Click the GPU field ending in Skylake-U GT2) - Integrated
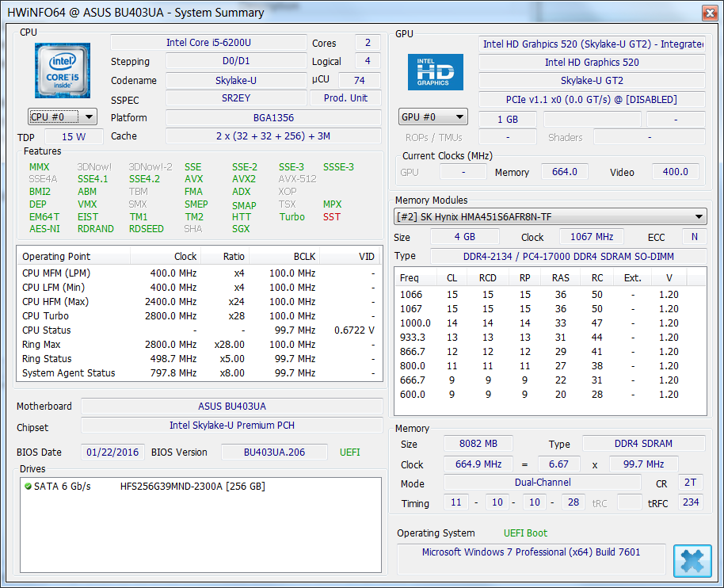The image size is (724, 588). point(592,44)
